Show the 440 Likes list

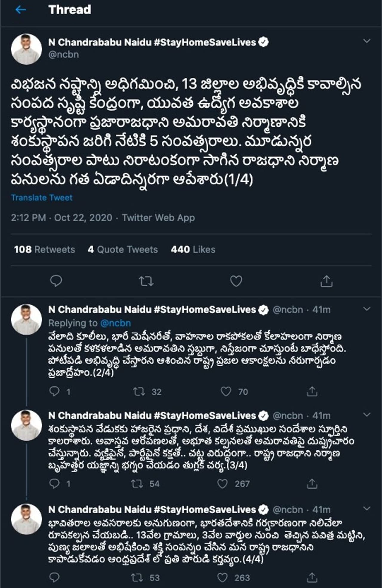pyautogui.click(x=193, y=249)
